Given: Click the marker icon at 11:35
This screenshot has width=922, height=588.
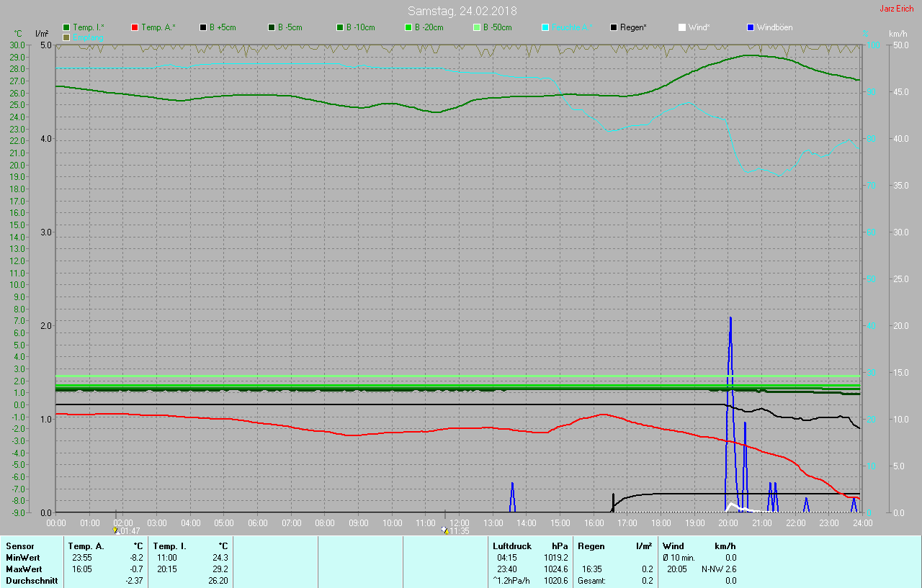Looking at the screenshot, I should tap(445, 530).
